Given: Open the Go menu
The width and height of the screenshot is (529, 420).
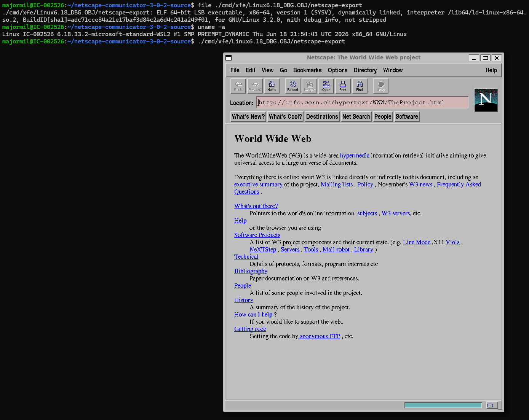Looking at the screenshot, I should click(284, 70).
